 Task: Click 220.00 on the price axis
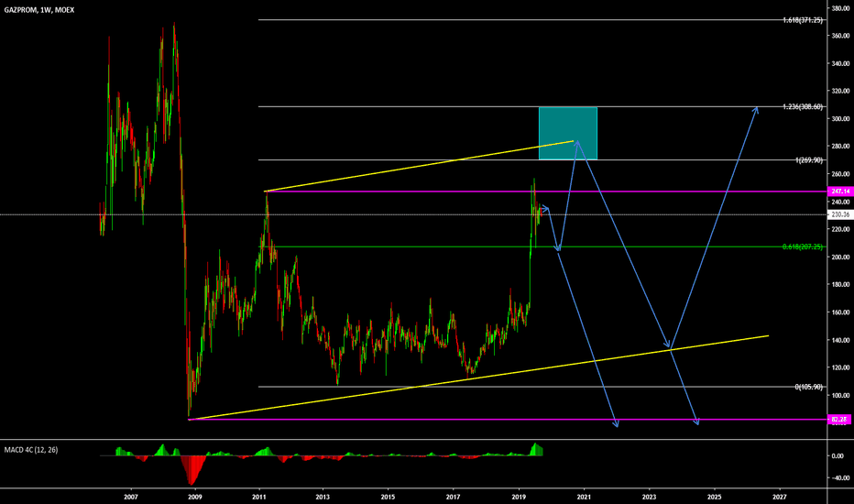pos(841,229)
